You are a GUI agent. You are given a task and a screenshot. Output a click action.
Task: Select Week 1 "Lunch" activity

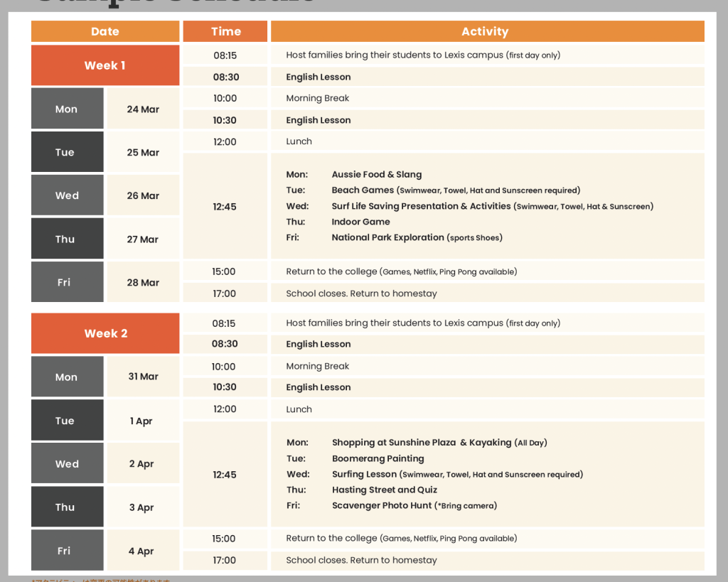(299, 141)
